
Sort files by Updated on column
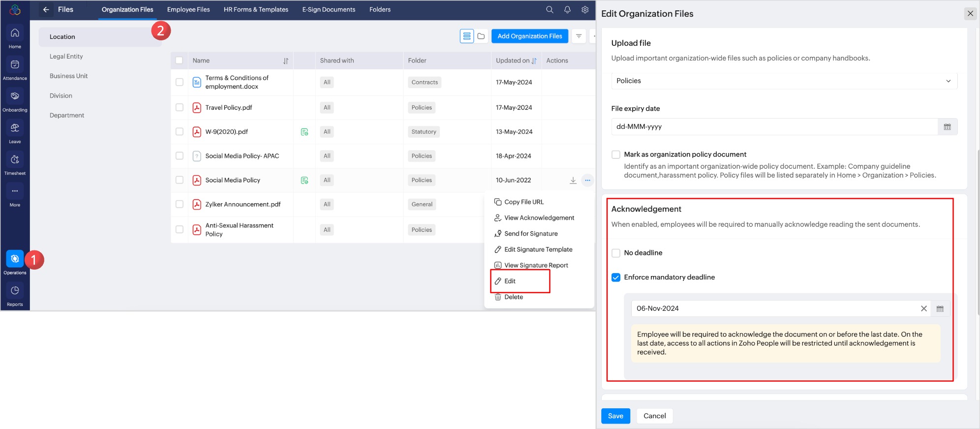[x=534, y=61]
